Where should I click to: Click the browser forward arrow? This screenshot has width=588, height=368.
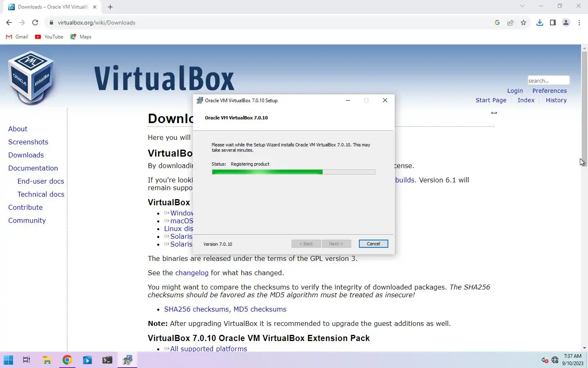[22, 22]
